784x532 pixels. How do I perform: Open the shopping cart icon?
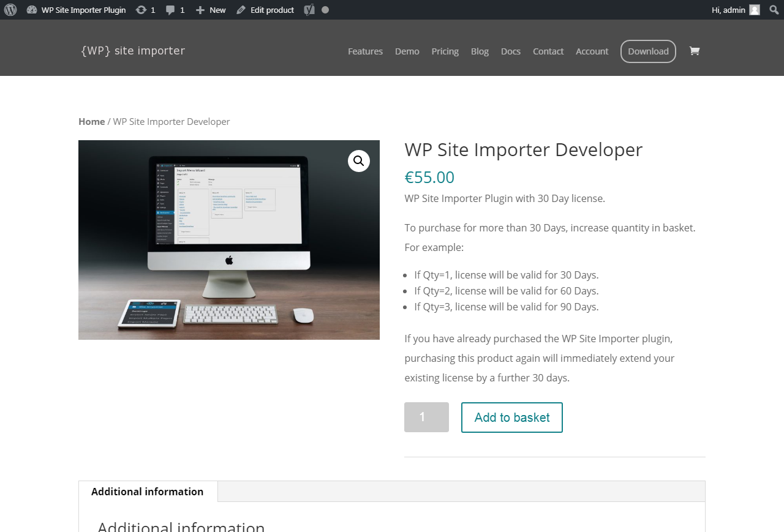pos(694,51)
